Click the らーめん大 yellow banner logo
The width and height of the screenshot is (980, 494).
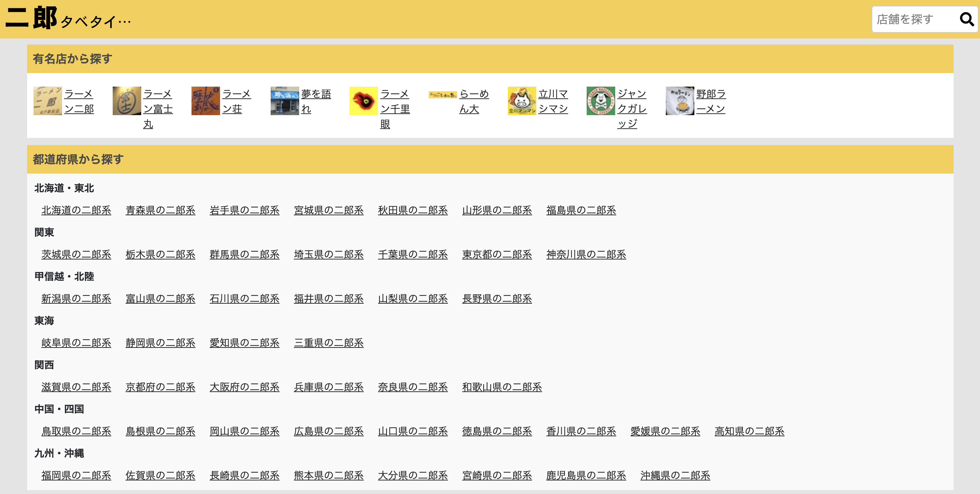[443, 95]
